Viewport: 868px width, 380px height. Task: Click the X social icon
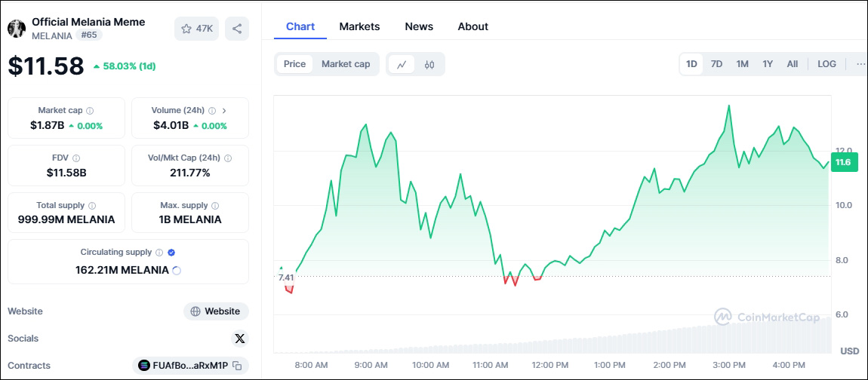tap(240, 339)
